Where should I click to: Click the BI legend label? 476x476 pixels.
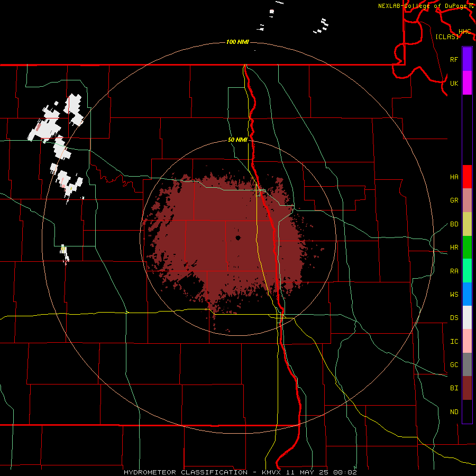[x=454, y=388]
